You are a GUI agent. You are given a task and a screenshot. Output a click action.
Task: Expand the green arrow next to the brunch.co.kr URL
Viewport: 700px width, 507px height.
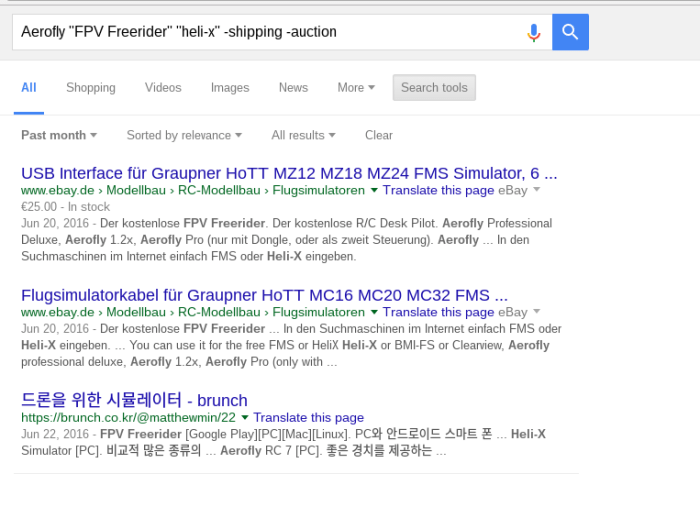click(245, 418)
